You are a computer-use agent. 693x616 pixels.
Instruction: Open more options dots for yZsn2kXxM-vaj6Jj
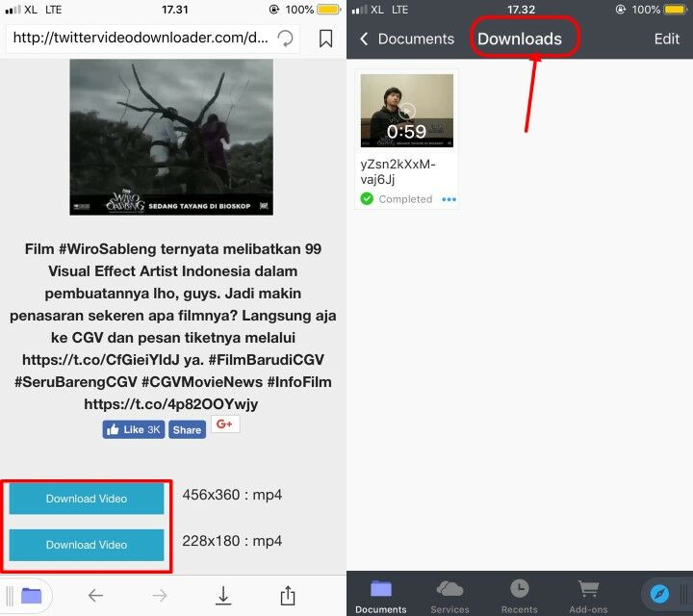[x=449, y=199]
